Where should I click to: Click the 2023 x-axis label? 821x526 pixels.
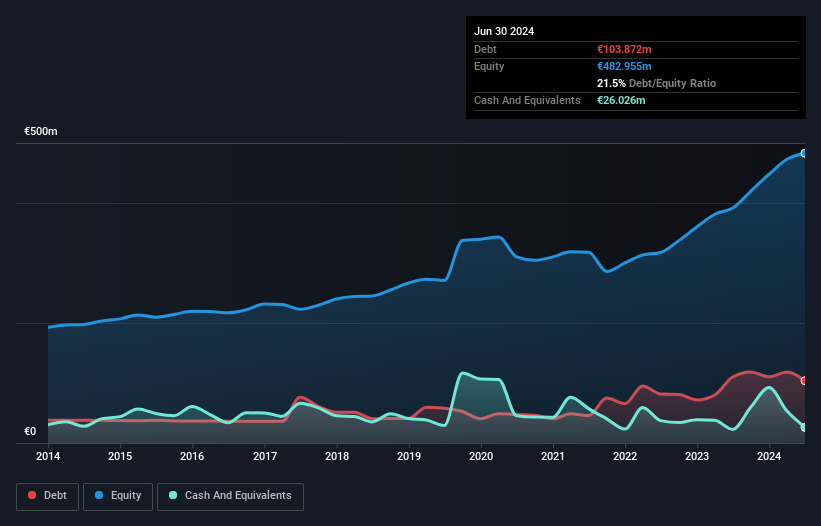(697, 456)
